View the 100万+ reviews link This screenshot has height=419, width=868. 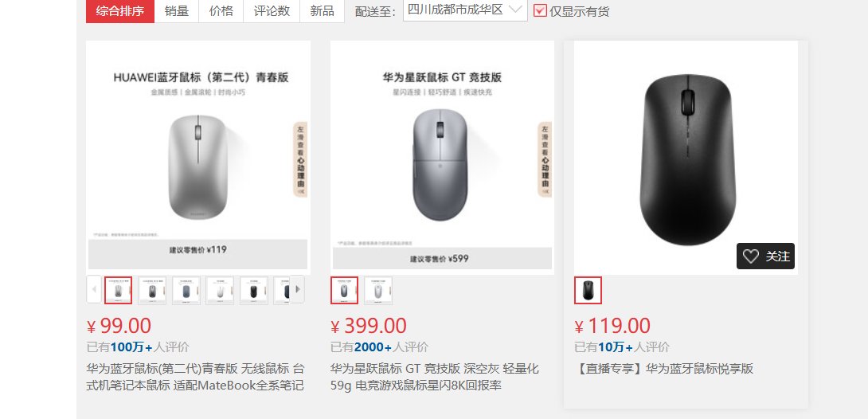131,347
